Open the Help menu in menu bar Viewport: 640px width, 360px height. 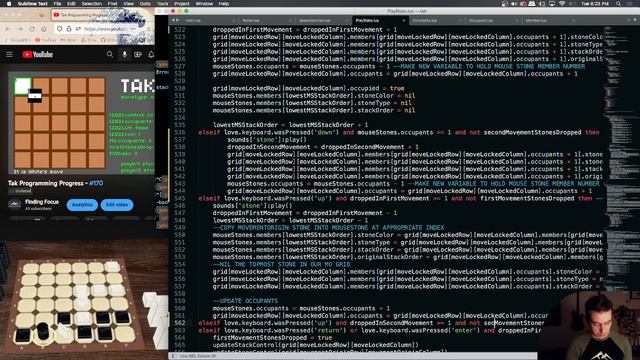[224, 4]
